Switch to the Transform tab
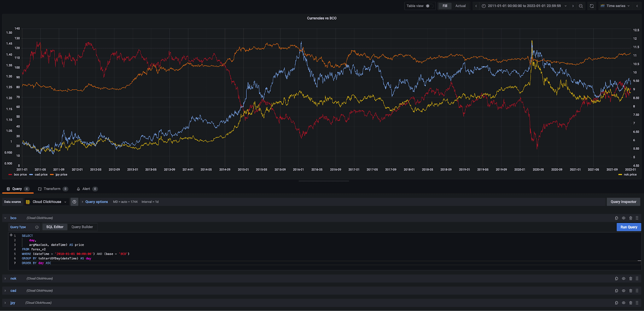This screenshot has width=644, height=311. 52,189
